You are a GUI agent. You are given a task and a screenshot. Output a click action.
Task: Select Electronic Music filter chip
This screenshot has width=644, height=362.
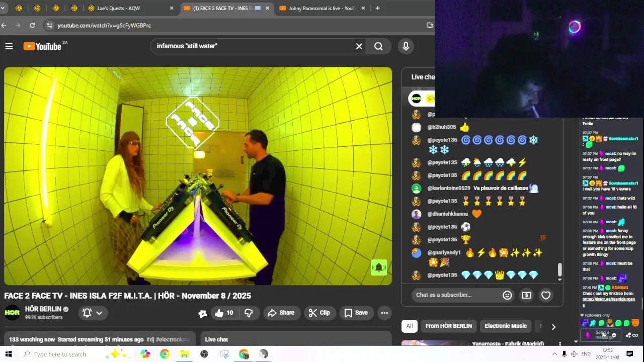506,326
